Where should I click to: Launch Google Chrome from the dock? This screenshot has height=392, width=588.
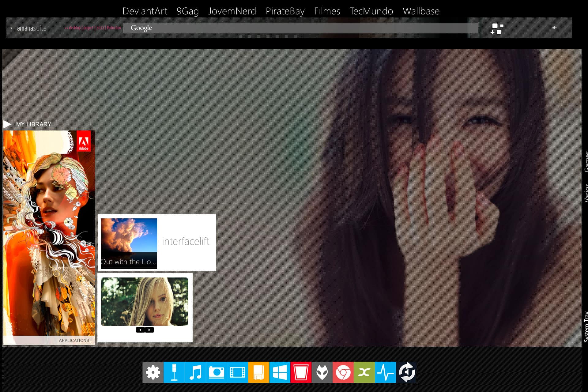[343, 372]
